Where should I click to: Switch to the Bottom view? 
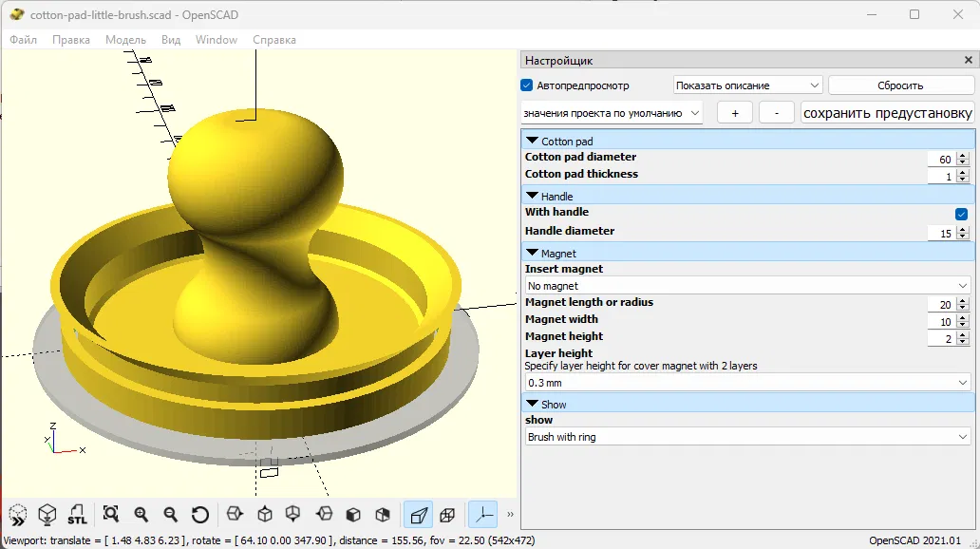[292, 515]
